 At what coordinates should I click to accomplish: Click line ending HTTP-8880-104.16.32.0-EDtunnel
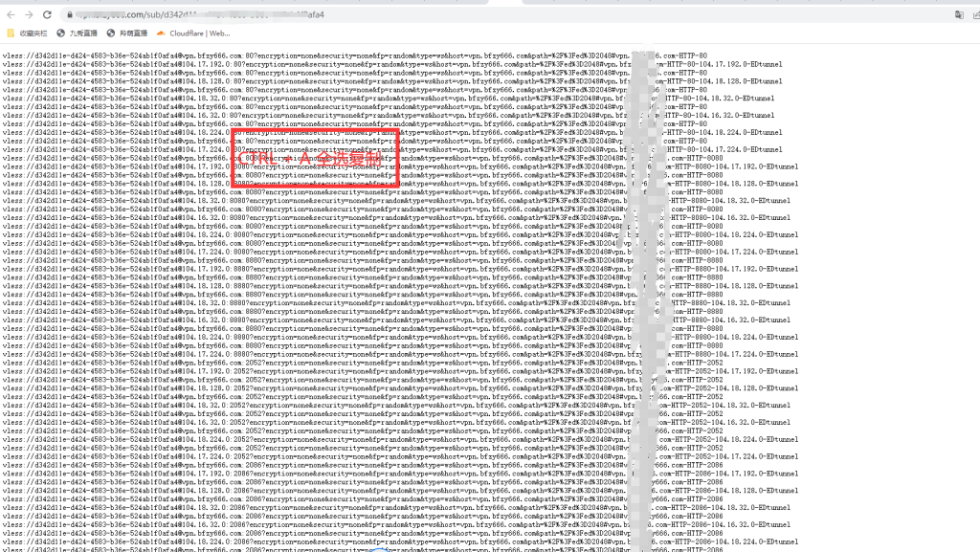pyautogui.click(x=287, y=320)
